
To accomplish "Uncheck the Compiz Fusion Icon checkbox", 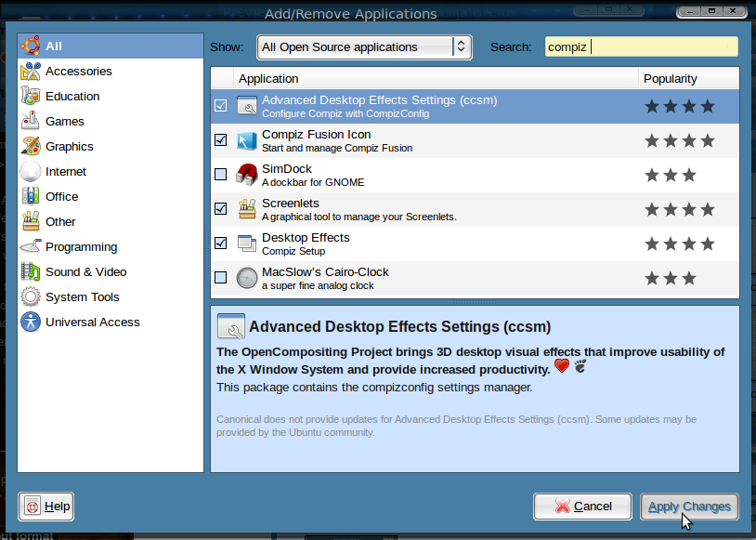I will [x=220, y=140].
